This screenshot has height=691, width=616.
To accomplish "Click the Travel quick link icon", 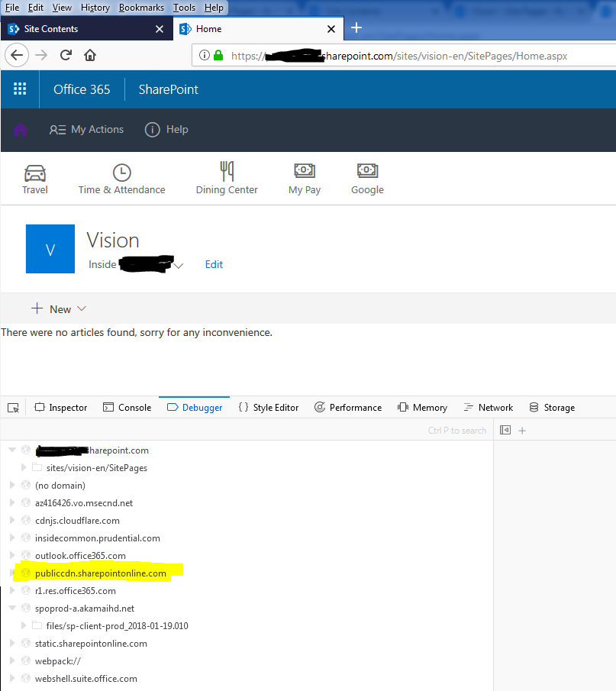I will pyautogui.click(x=34, y=173).
